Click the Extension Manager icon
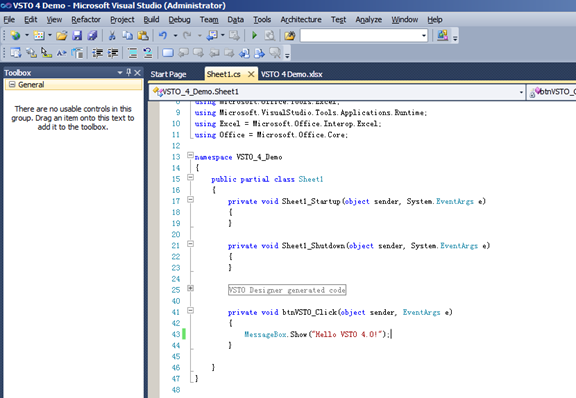Viewport: 576px width, 398px height. (x=442, y=36)
